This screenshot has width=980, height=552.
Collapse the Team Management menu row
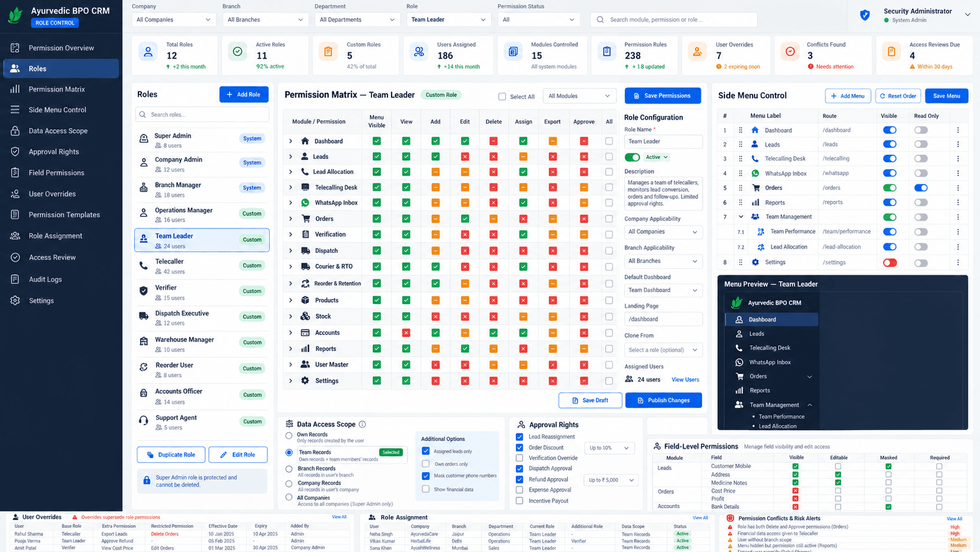[x=741, y=217]
